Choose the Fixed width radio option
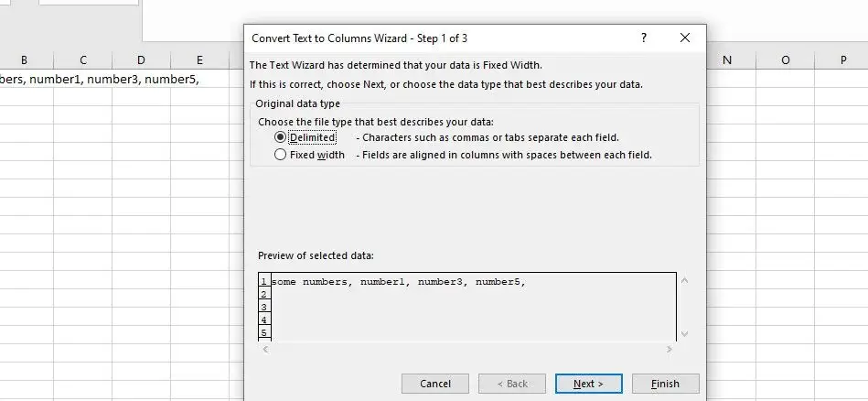 tap(281, 155)
